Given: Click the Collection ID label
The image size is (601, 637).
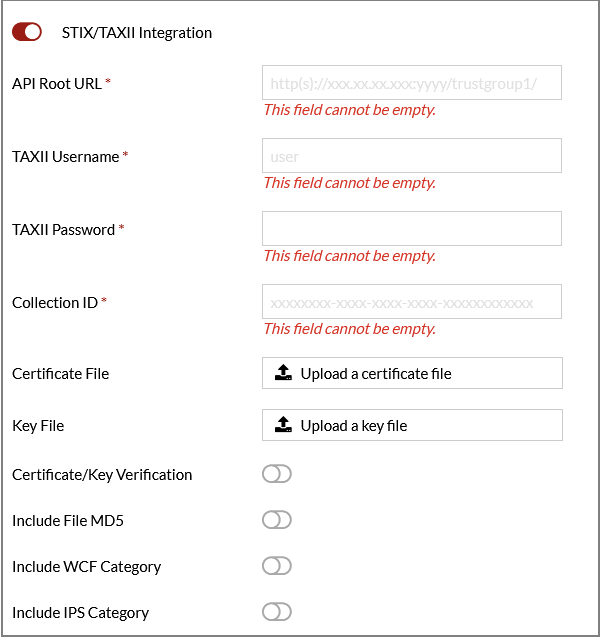Looking at the screenshot, I should 54,303.
